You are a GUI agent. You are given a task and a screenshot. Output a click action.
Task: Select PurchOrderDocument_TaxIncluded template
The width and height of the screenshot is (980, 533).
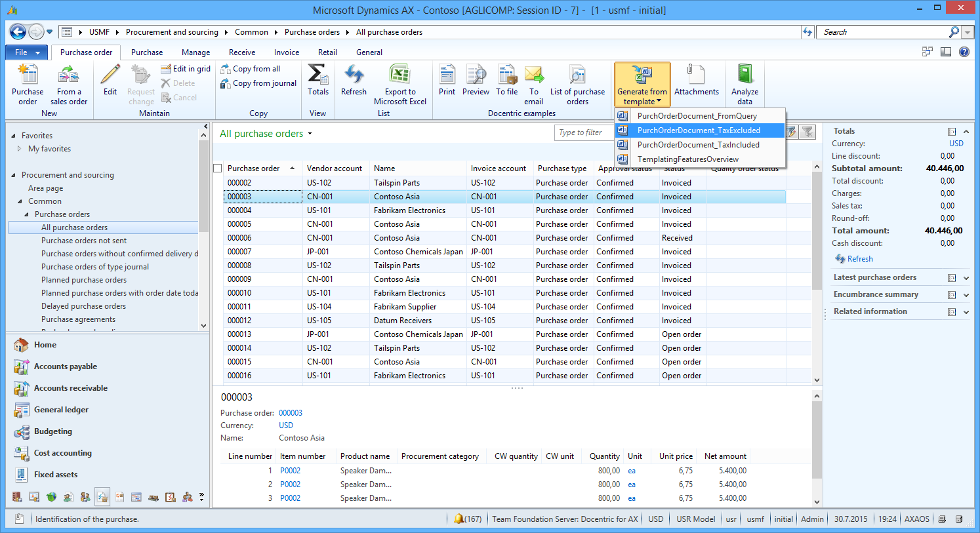700,145
